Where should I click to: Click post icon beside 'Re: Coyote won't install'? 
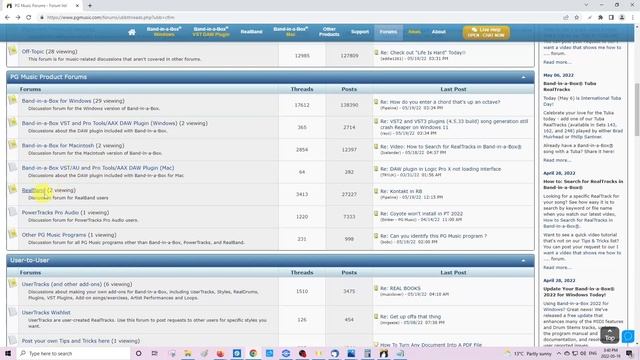pos(376,213)
